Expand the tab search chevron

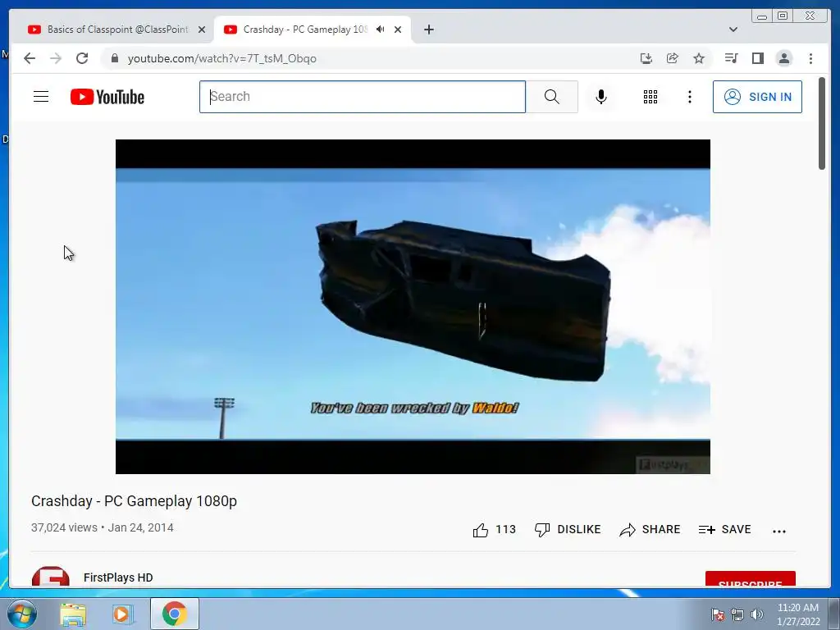733,30
